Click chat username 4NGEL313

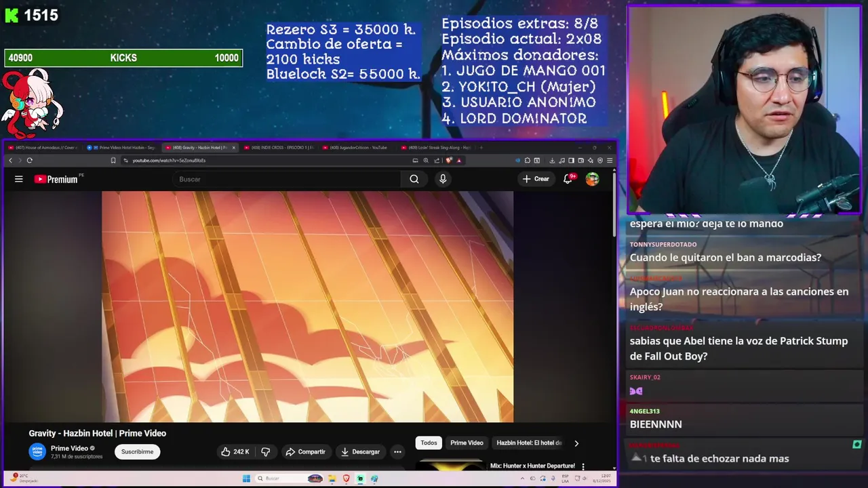[645, 411]
